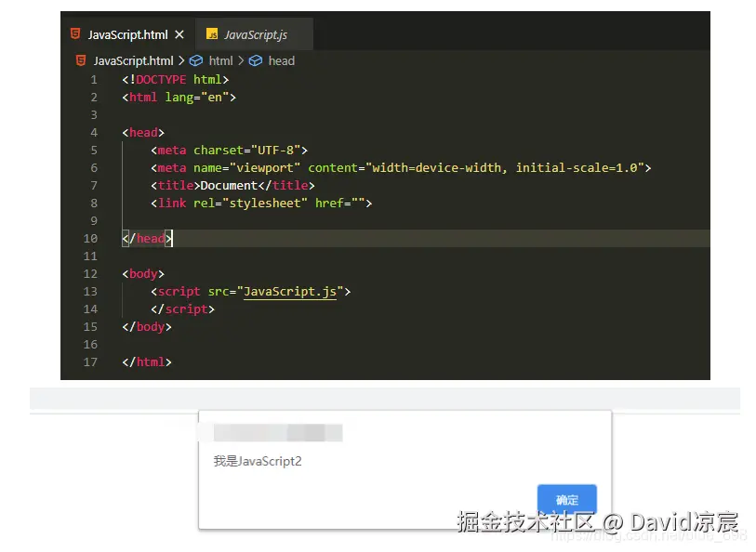Image resolution: width=756 pixels, height=552 pixels.
Task: Click the meta charset="UTF-8" line
Action: coord(229,151)
